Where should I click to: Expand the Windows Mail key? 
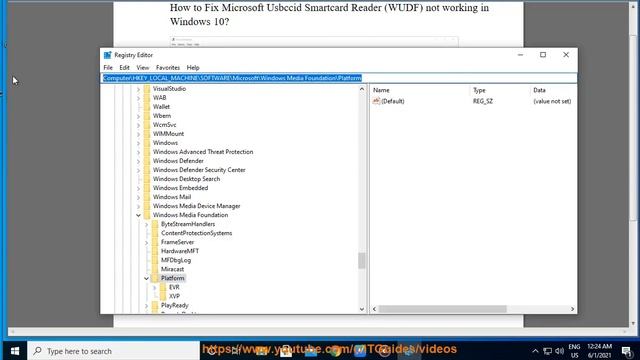click(x=138, y=197)
